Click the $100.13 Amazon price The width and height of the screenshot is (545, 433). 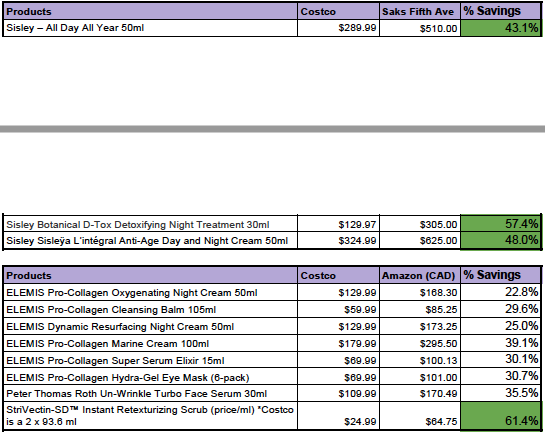point(420,360)
